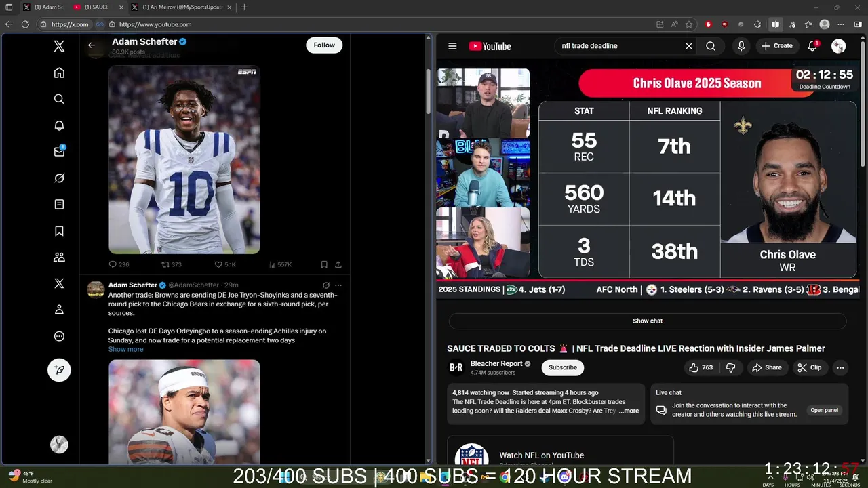Open the Browns player photo
The width and height of the screenshot is (868, 488).
point(184,411)
